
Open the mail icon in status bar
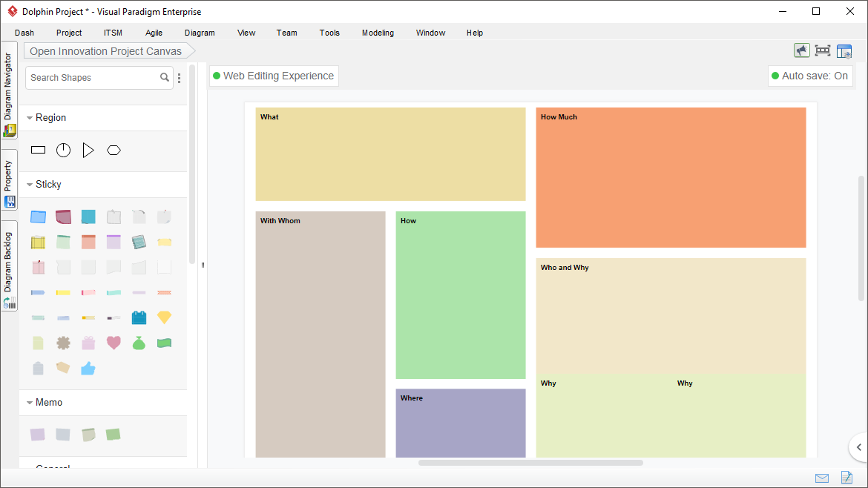822,478
